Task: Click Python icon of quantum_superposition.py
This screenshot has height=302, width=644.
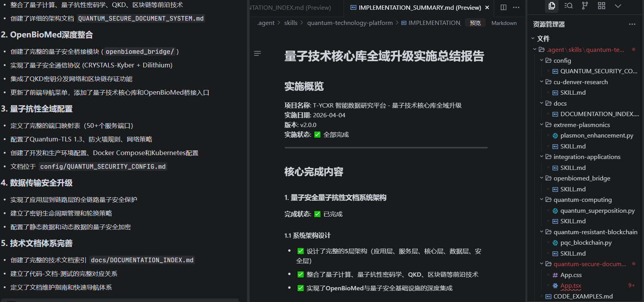Action: [555, 211]
